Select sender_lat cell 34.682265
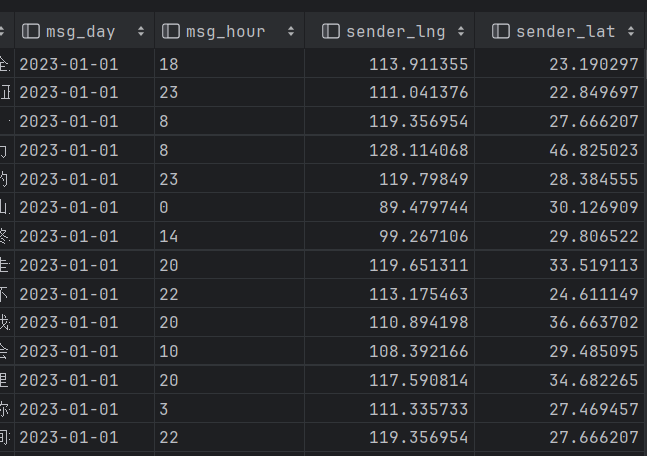Viewport: 647px width, 456px height. click(560, 380)
